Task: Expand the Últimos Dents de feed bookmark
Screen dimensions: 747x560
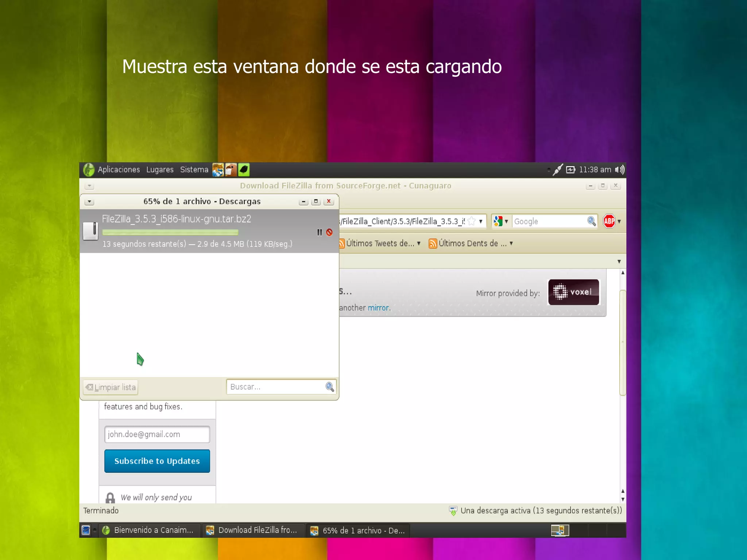Action: (471, 244)
